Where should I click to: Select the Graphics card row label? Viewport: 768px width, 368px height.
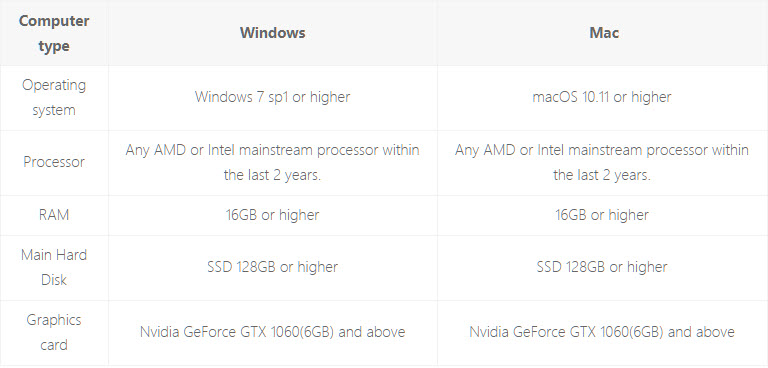click(54, 332)
